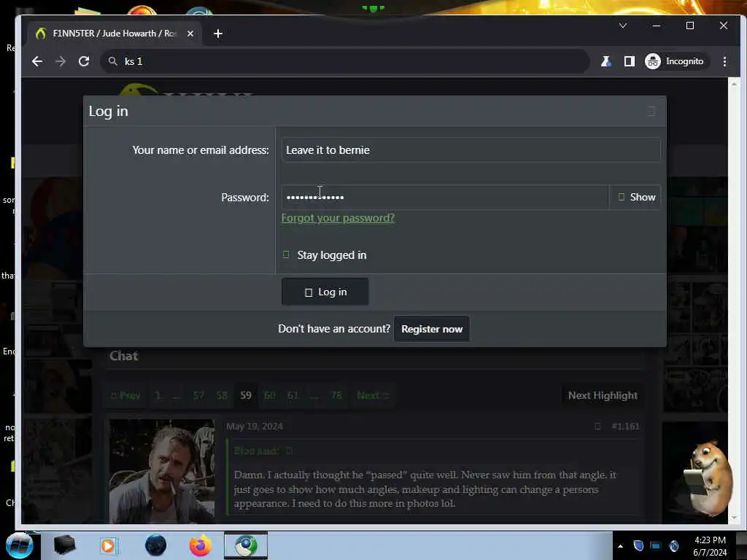Close the Log in dialog

click(651, 112)
